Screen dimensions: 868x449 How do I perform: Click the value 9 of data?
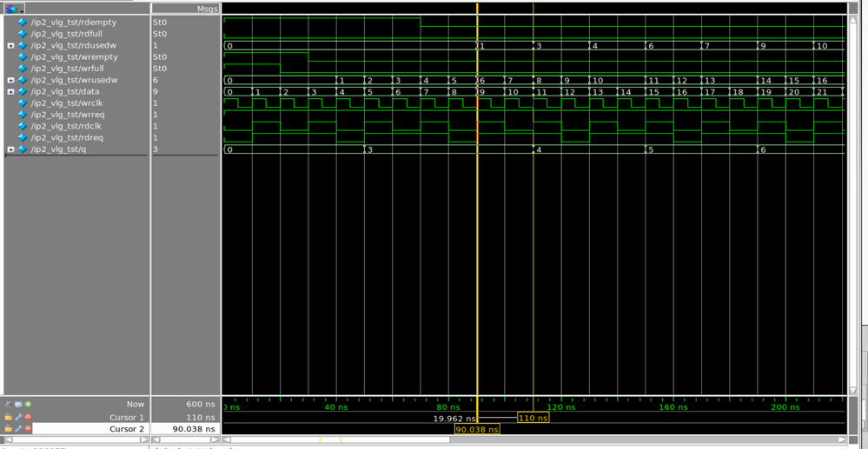click(156, 92)
